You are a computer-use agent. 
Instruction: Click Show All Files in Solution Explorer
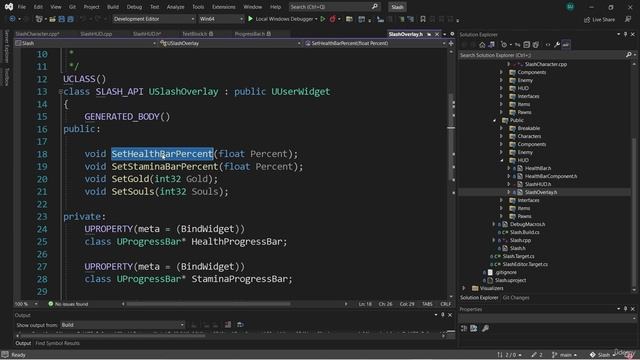[x=536, y=44]
